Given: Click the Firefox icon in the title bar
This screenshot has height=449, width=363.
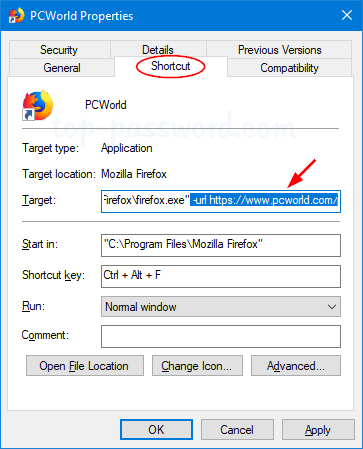Looking at the screenshot, I should (x=17, y=15).
